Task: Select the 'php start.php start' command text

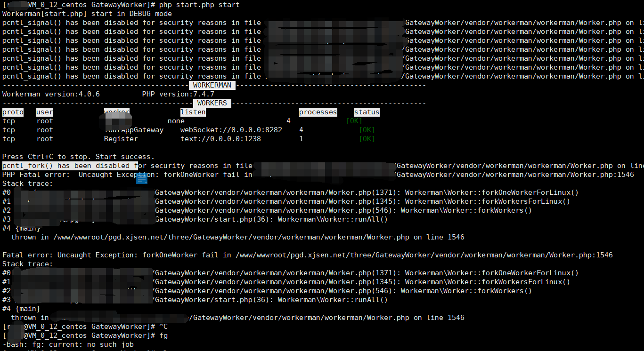Action: click(199, 5)
